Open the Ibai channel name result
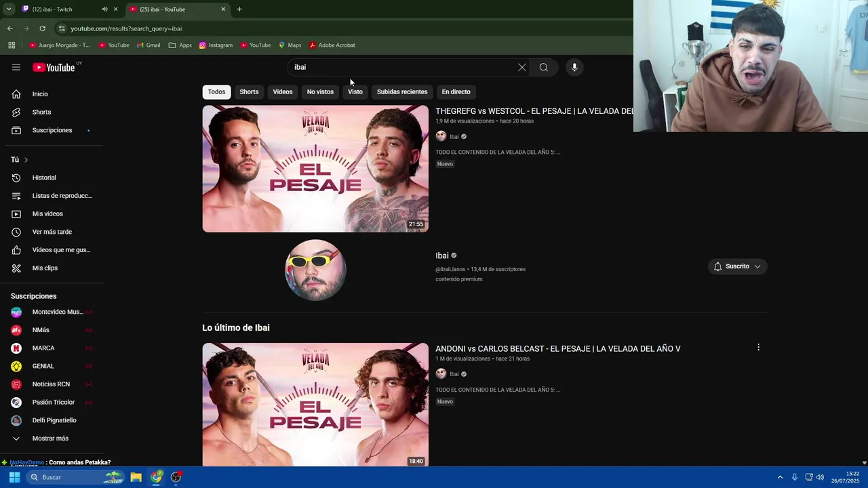 (x=442, y=256)
